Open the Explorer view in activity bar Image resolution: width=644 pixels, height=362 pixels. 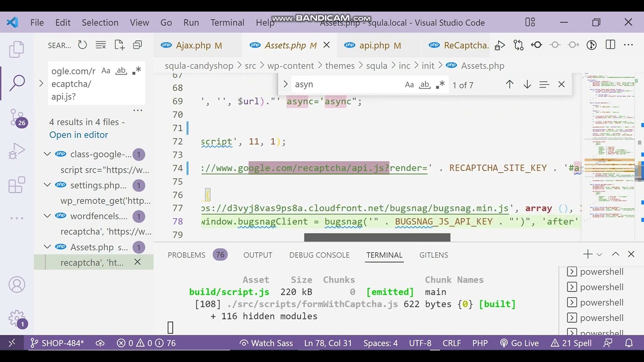pos(17,49)
